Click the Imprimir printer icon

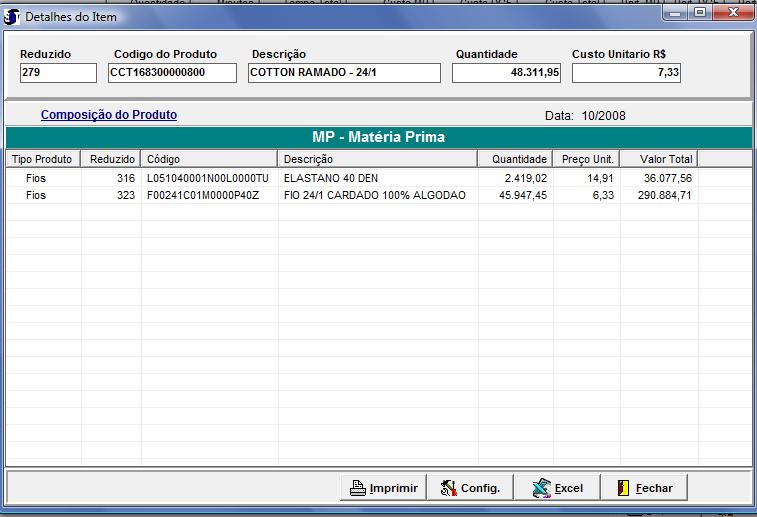357,488
